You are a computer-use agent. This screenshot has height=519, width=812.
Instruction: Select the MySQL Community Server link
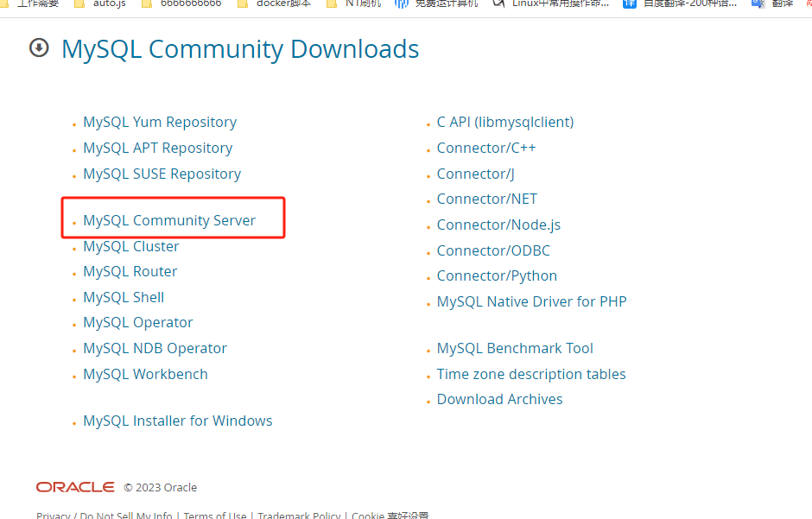pyautogui.click(x=169, y=220)
